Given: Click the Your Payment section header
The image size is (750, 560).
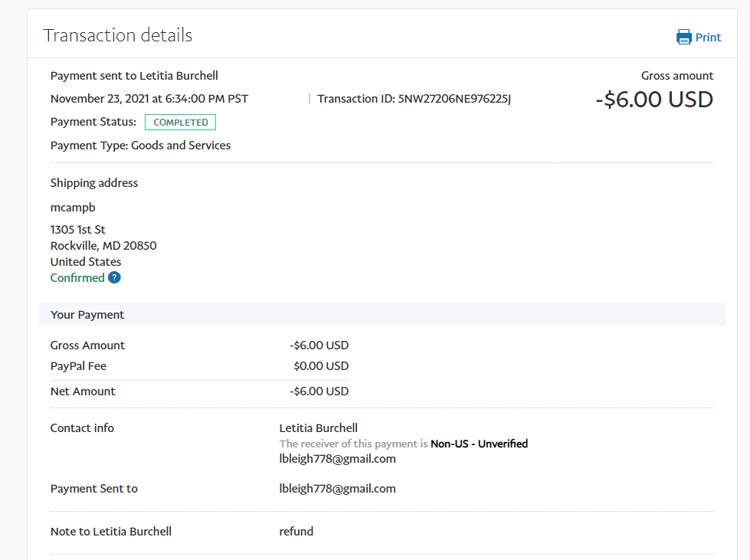Looking at the screenshot, I should [87, 315].
